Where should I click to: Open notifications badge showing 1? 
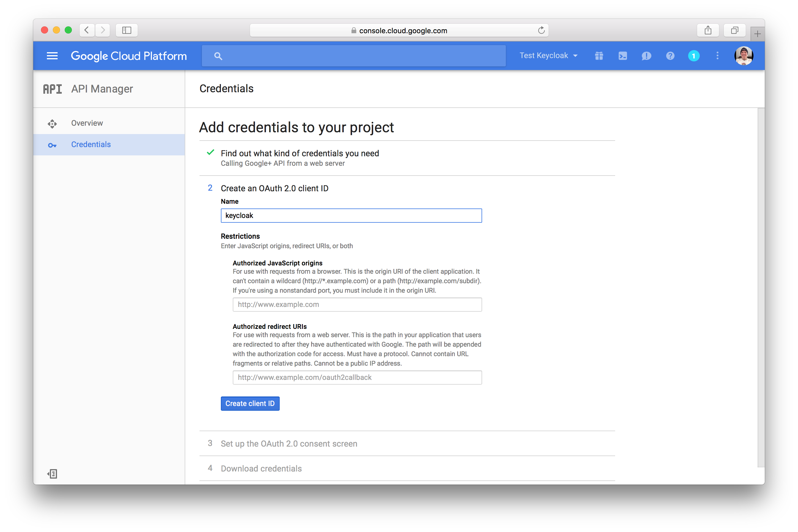[693, 56]
